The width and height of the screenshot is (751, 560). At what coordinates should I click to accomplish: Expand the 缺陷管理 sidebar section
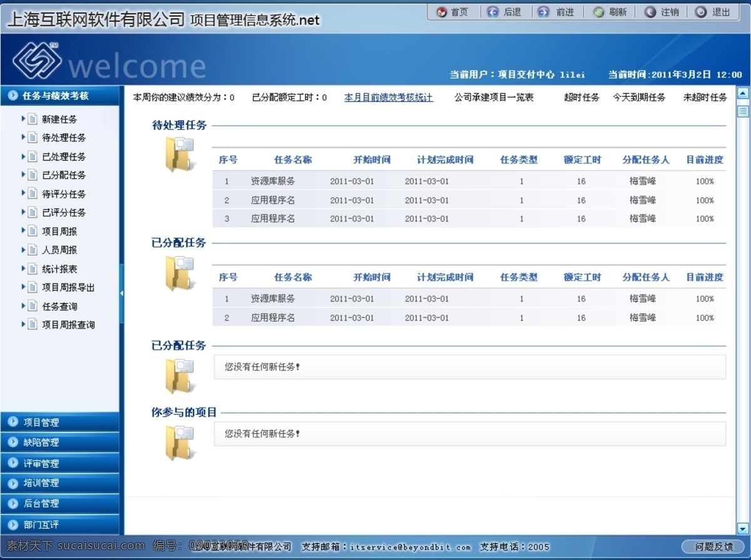coord(59,442)
